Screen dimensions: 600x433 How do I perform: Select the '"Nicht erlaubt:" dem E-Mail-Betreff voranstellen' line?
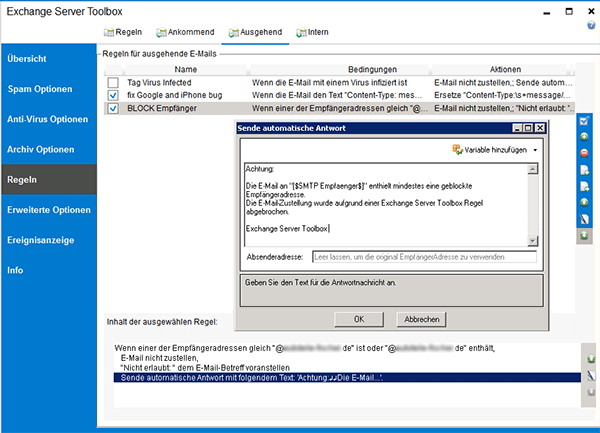pyautogui.click(x=205, y=368)
